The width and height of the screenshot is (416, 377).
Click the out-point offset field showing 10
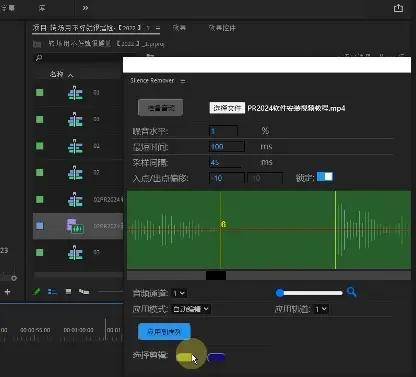(x=265, y=178)
